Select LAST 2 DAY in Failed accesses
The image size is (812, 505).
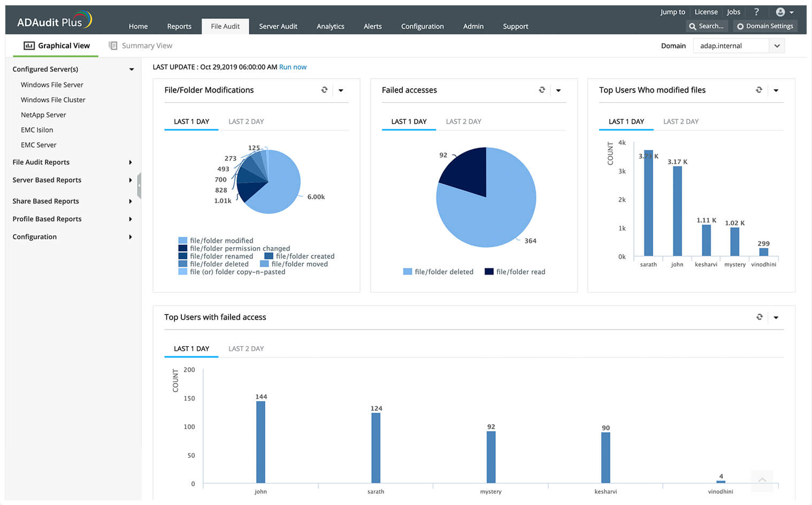[463, 121]
